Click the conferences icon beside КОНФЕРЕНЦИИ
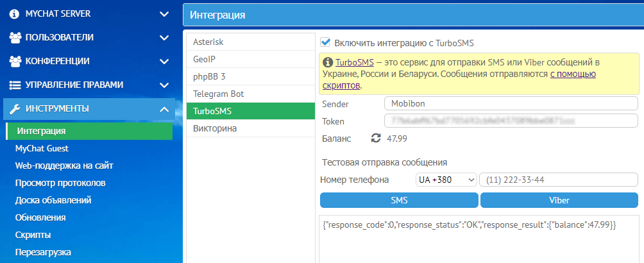644x263 pixels. (15, 61)
